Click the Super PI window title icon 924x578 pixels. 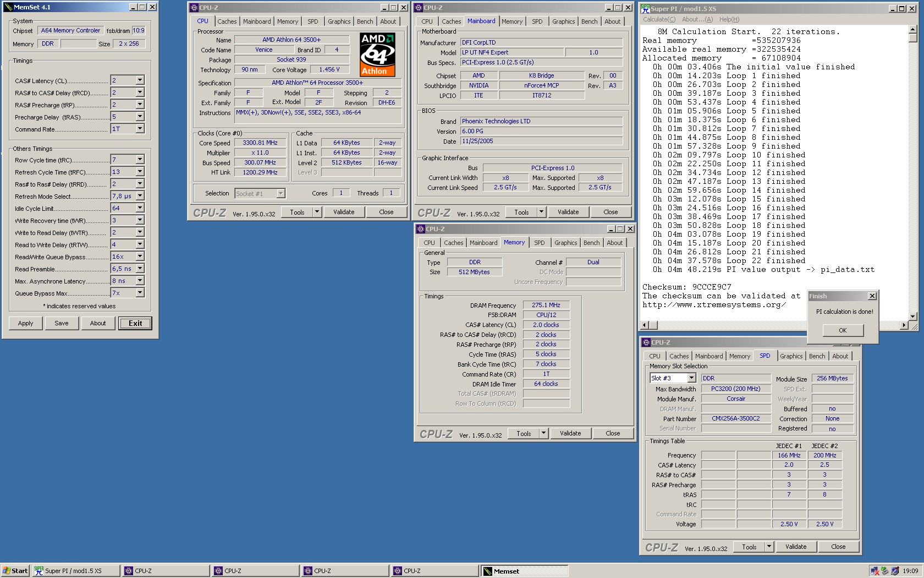click(x=645, y=8)
